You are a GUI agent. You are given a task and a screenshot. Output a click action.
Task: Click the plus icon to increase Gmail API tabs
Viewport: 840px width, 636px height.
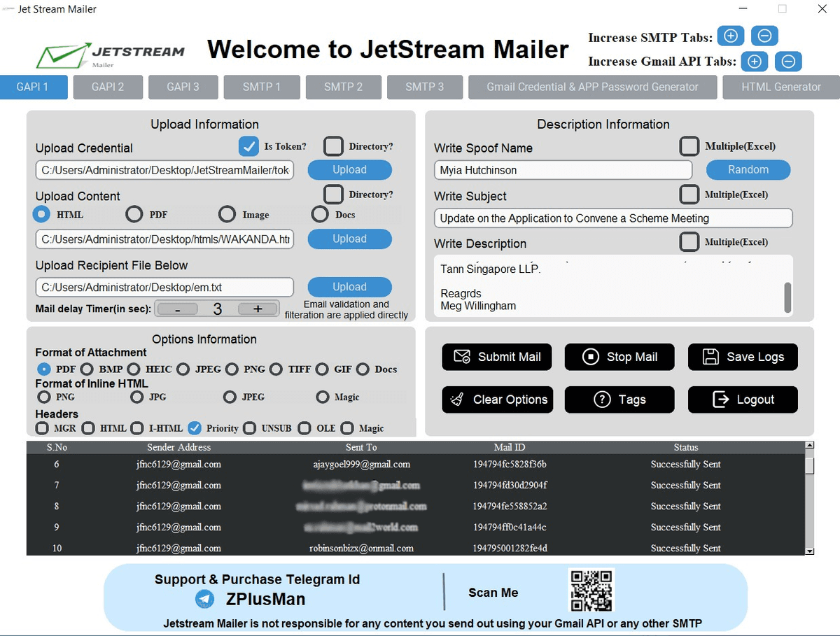coord(754,62)
